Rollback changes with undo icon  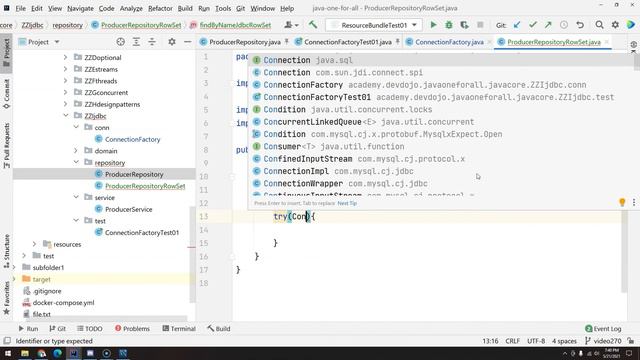coord(580,25)
